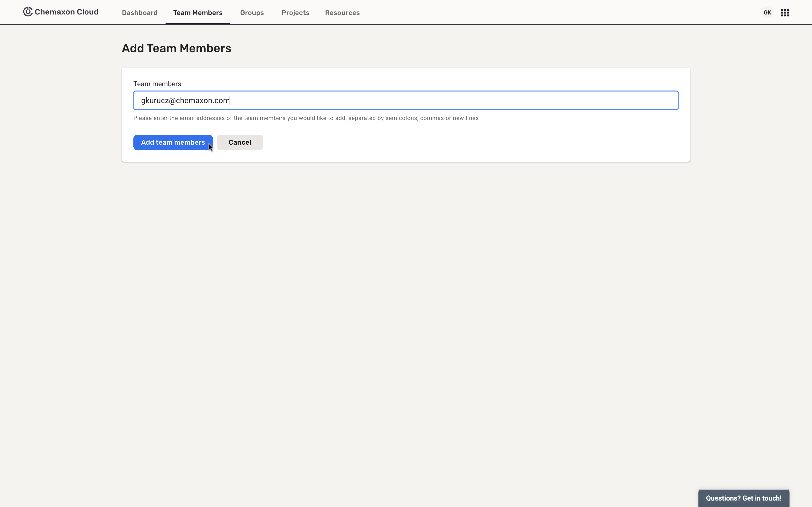Click the Chemaxon swirl logo icon

pyautogui.click(x=28, y=12)
